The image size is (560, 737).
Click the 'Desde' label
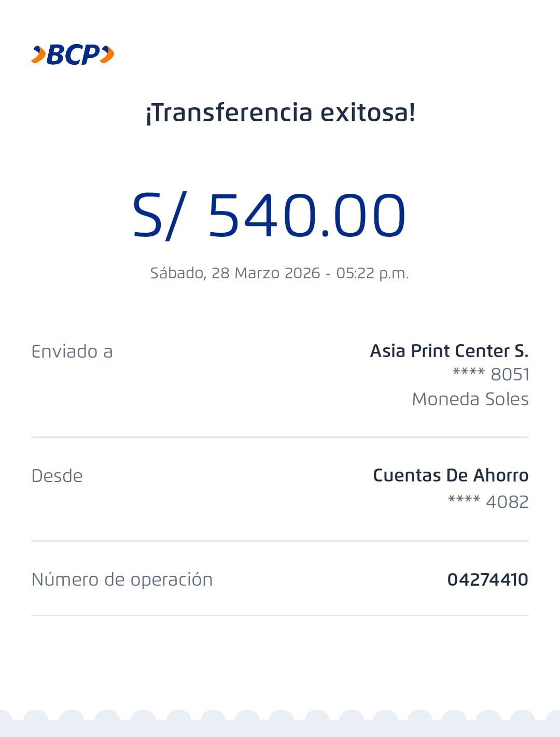click(57, 476)
